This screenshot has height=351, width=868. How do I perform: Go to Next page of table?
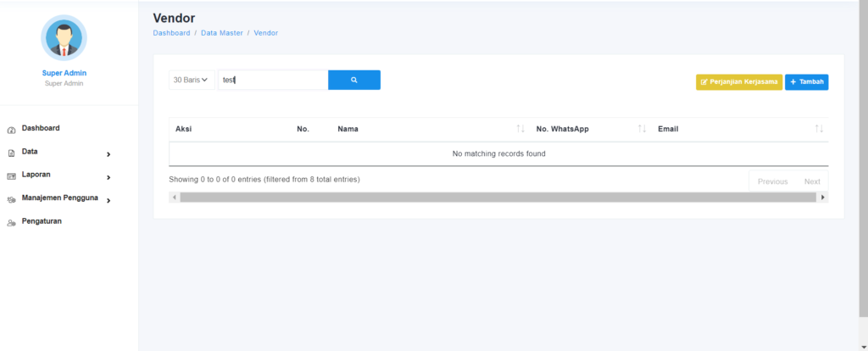812,181
